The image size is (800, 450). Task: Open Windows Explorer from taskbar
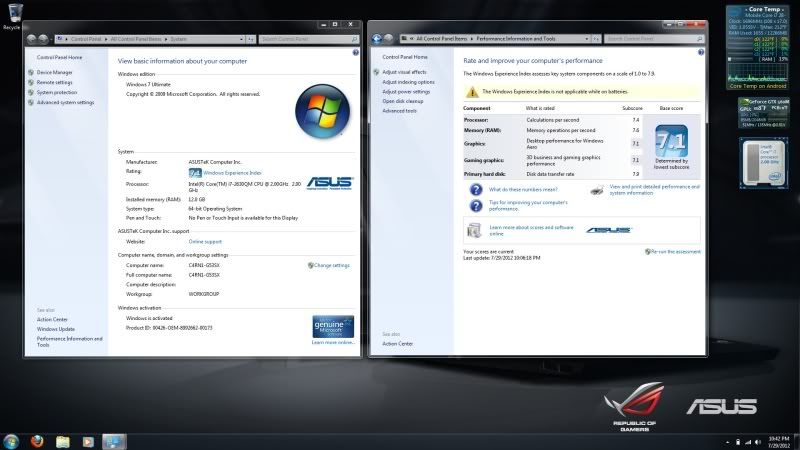(x=63, y=441)
